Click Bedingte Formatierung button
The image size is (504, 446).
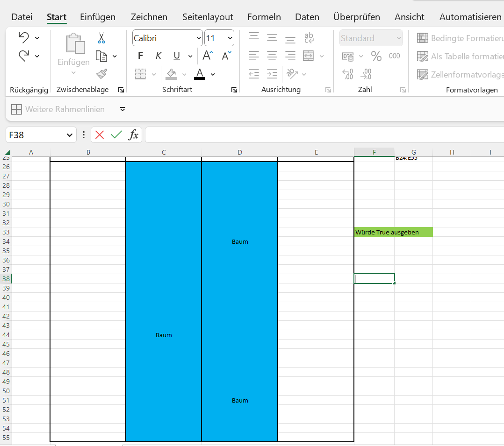pyautogui.click(x=460, y=38)
